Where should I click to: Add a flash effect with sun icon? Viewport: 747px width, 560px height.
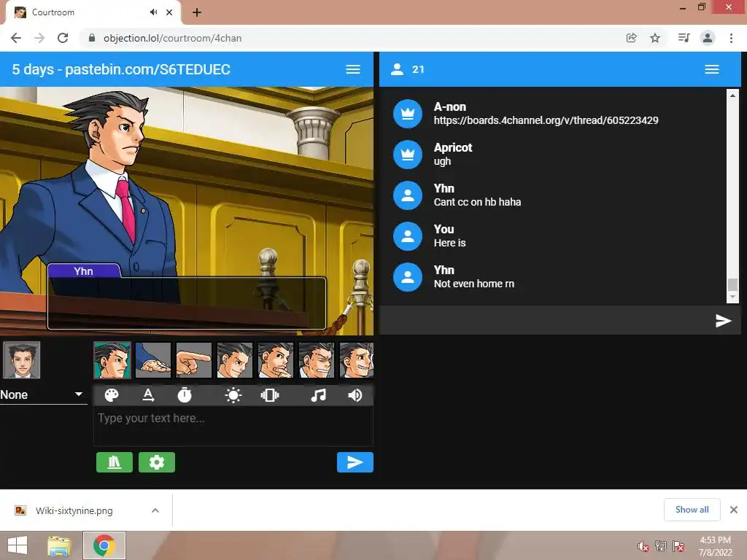pos(233,395)
